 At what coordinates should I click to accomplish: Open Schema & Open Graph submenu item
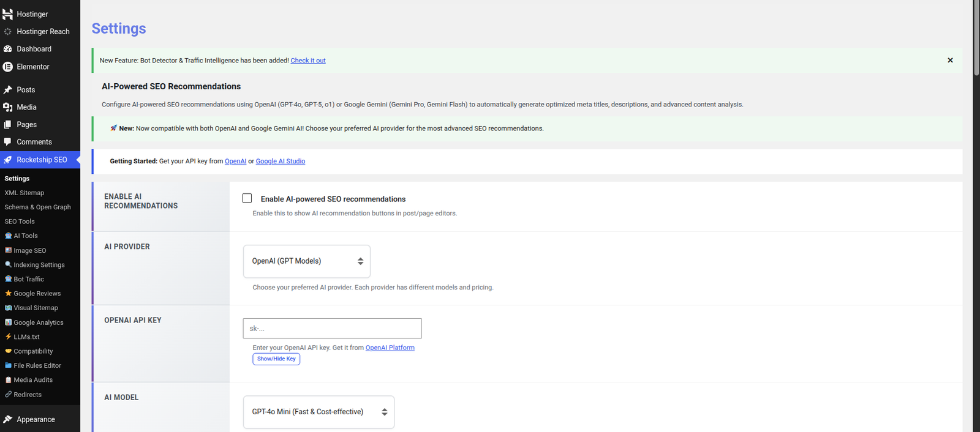tap(37, 207)
